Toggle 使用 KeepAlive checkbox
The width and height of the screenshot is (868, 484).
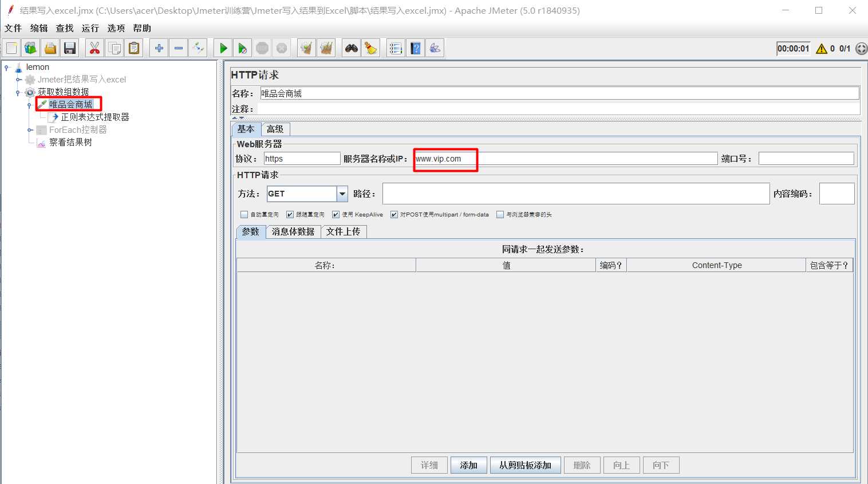pos(336,215)
